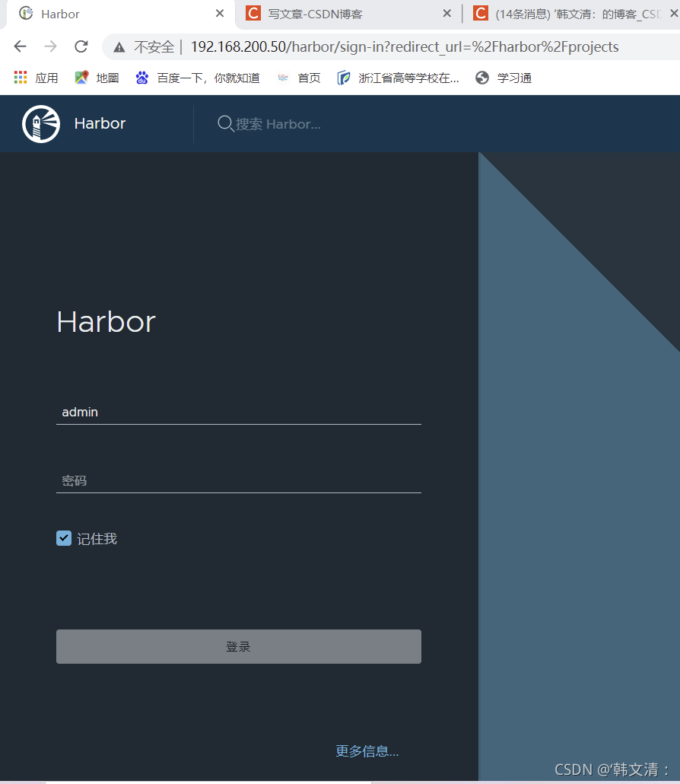Click the 搜索 Harbor search box
680x784 pixels.
[x=278, y=124]
